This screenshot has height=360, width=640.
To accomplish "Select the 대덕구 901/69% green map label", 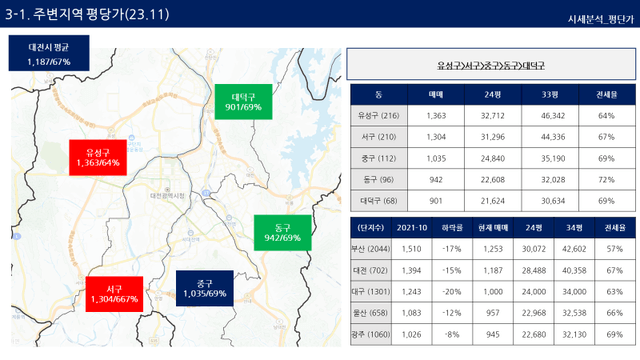I will coord(243,102).
